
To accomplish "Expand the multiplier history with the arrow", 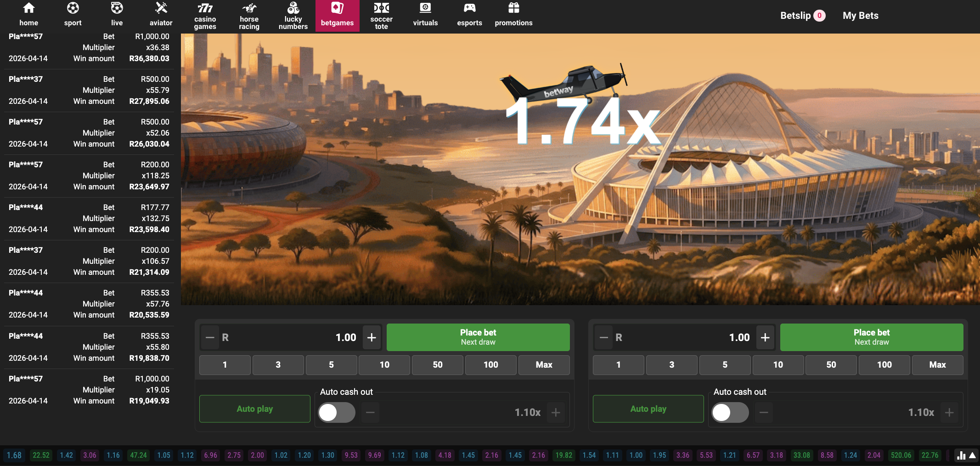I will coord(972,455).
